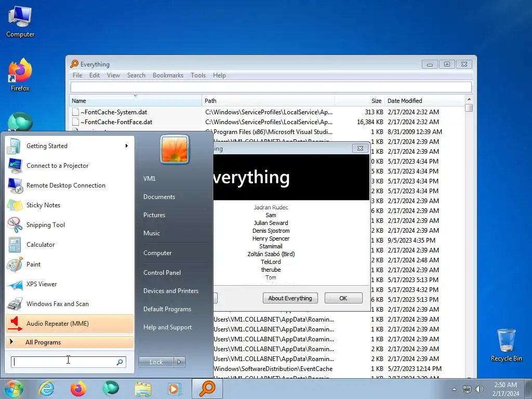Open the Computer desktop icon
The image size is (532, 399).
click(x=20, y=22)
